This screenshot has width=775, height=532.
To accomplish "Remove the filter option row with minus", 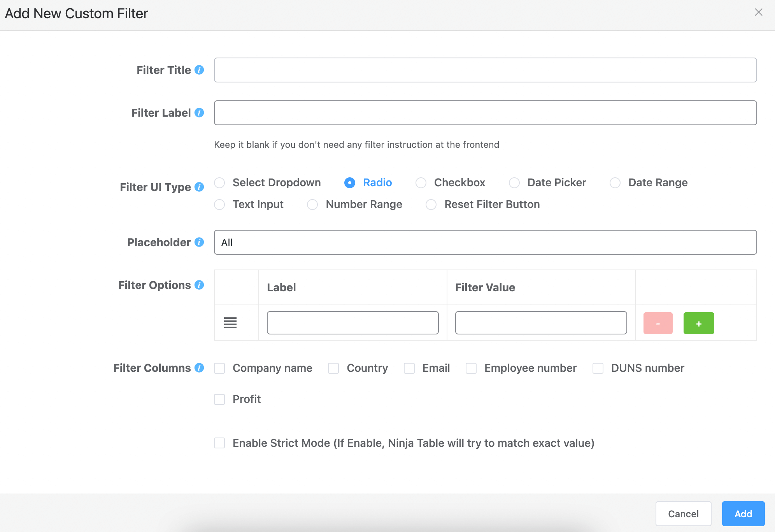I will coord(658,323).
